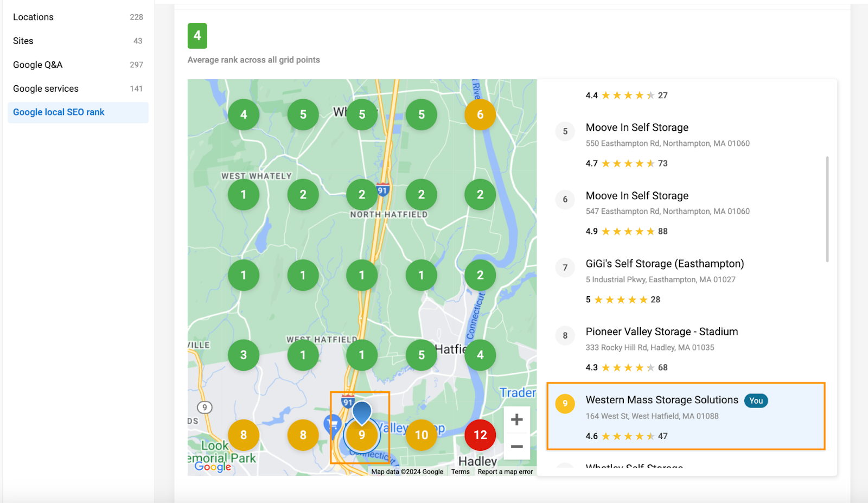Screen dimensions: 868x503
Task: Click 5 star rating with 28 reviews
Action: pyautogui.click(x=623, y=300)
